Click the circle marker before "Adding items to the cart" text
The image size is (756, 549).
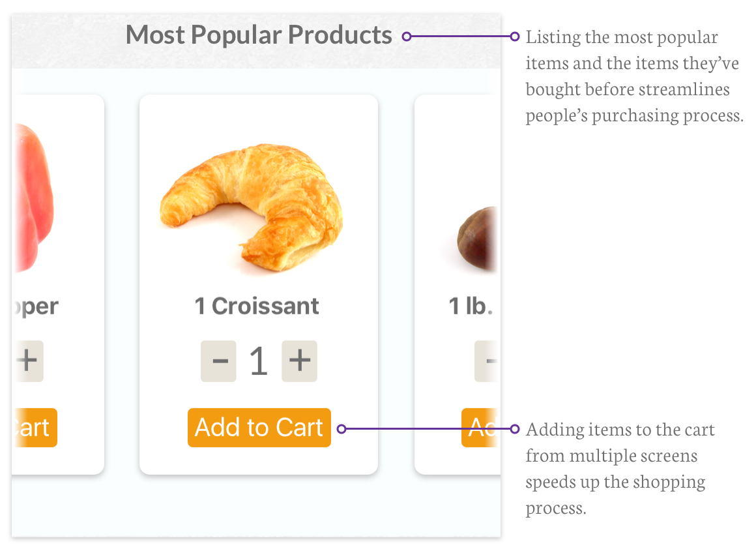click(x=515, y=429)
